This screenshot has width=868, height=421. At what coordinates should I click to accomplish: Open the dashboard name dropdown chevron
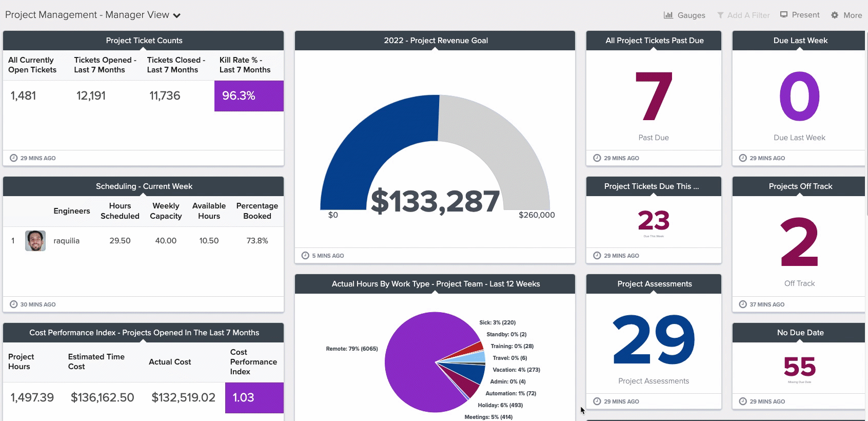point(176,16)
